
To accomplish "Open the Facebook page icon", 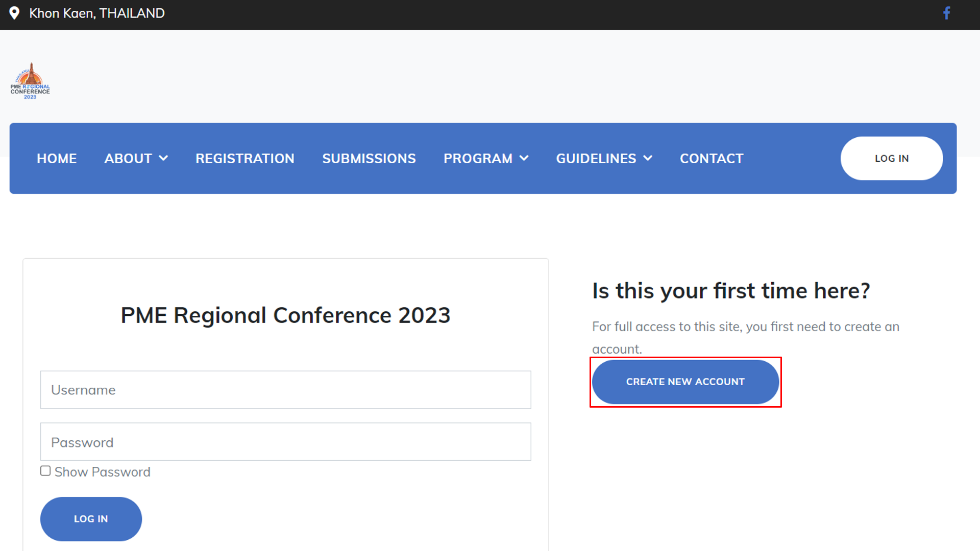I will coord(946,13).
